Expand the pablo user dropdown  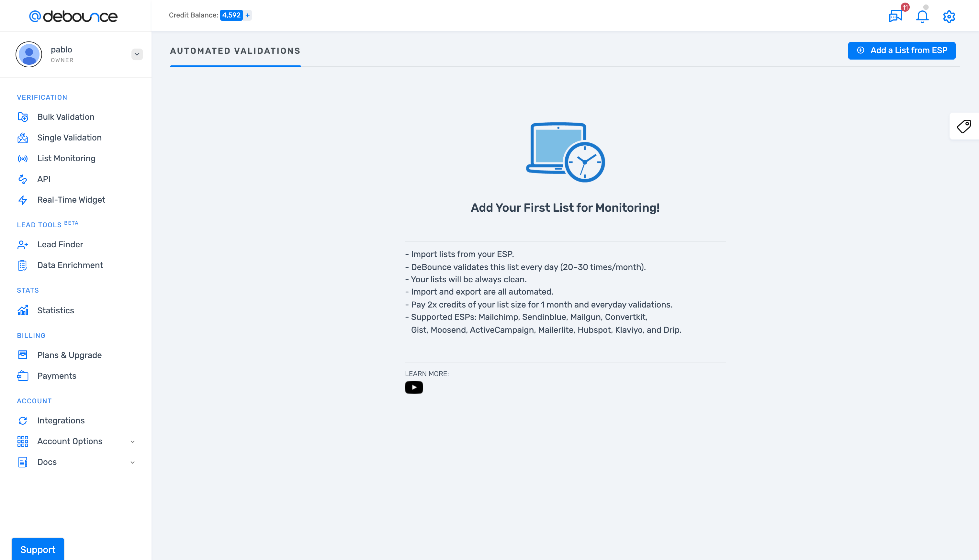click(x=137, y=54)
